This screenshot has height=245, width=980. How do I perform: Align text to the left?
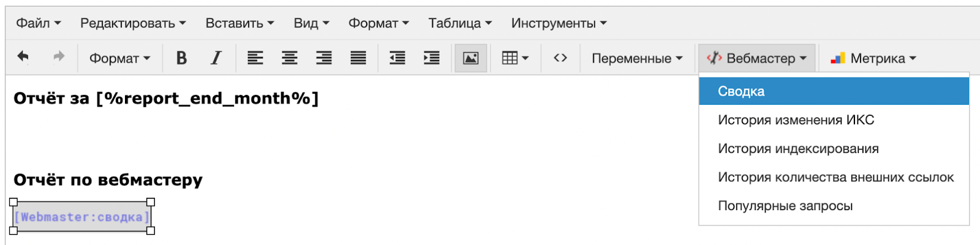point(255,58)
